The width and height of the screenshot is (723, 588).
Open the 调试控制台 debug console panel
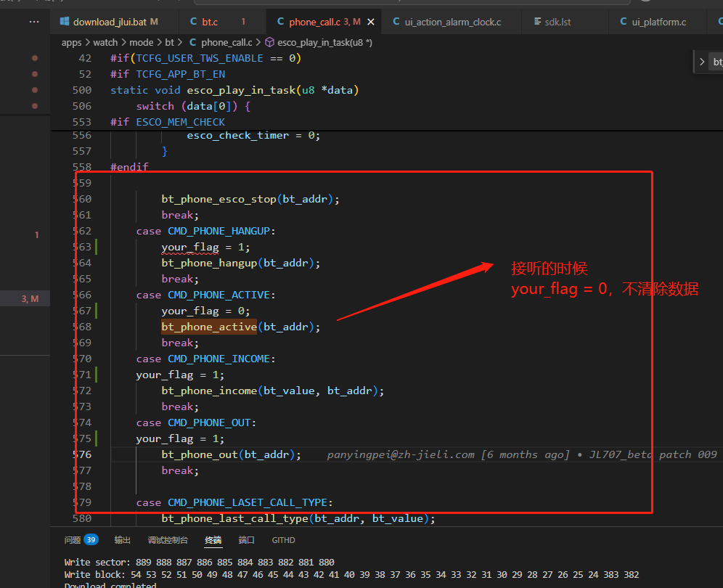(168, 540)
